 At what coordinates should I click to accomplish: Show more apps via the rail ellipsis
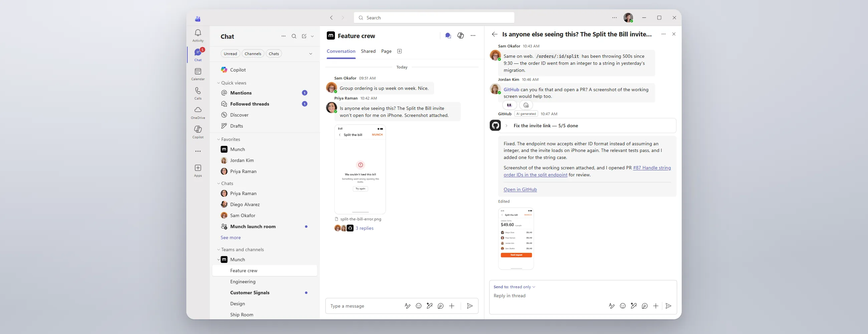click(x=198, y=151)
